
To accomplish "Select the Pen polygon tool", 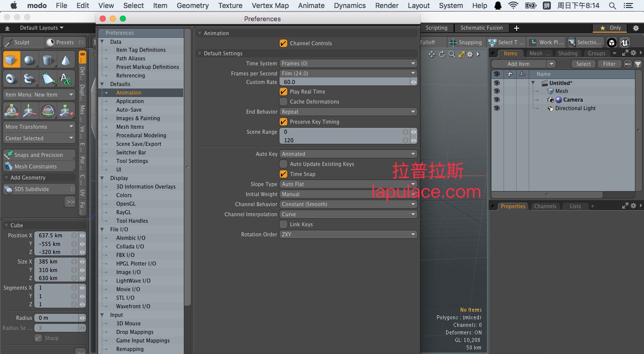I will 48,78.
